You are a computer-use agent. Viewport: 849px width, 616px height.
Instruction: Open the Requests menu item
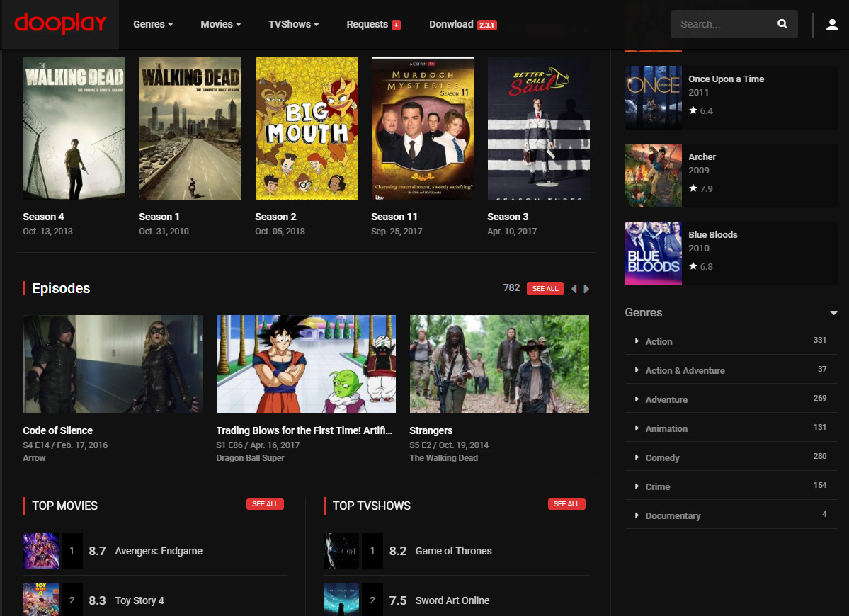(x=367, y=24)
